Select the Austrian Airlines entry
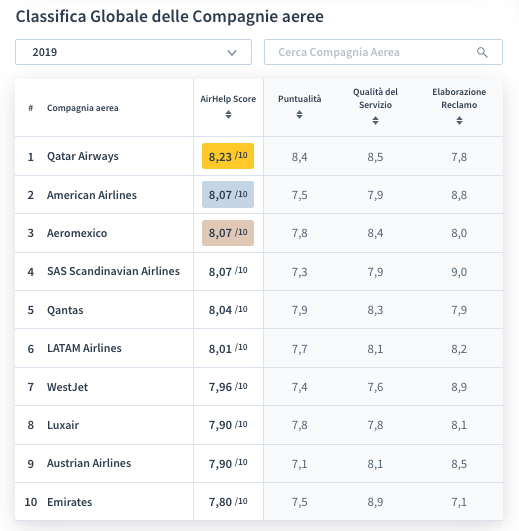Screen dimensions: 519x531 click(x=89, y=463)
